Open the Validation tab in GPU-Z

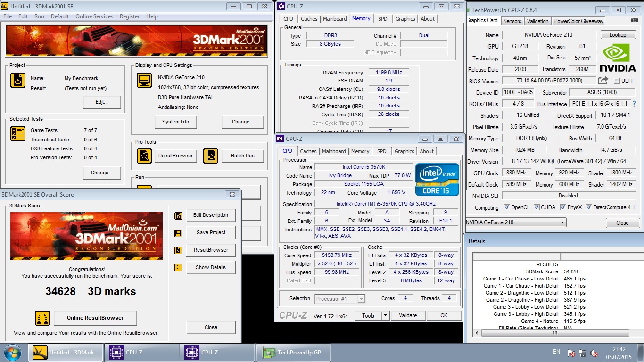(538, 21)
